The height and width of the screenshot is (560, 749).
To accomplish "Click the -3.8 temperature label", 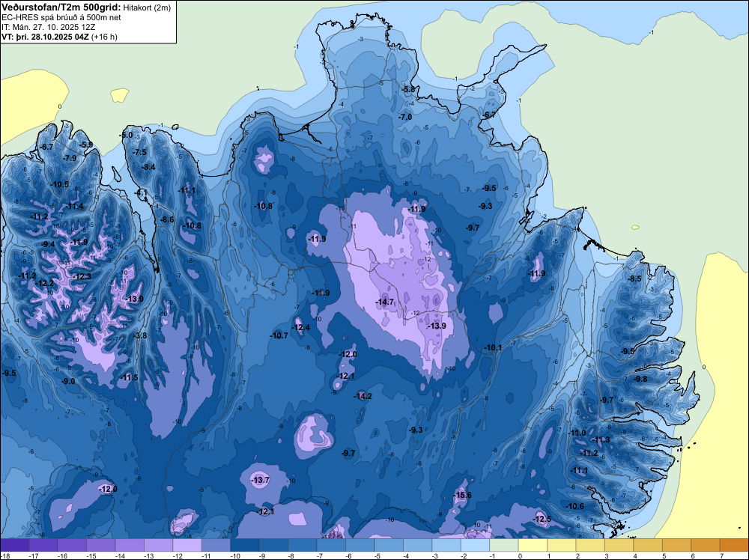I will coord(141,335).
